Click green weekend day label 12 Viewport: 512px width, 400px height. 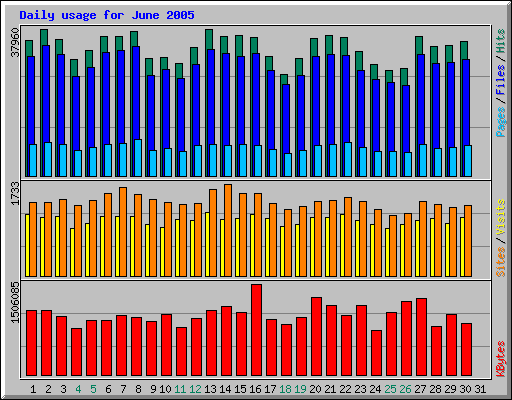coord(195,389)
